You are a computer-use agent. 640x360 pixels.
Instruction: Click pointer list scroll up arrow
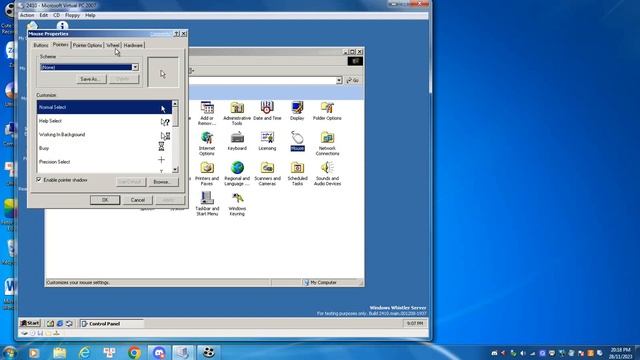(175, 104)
